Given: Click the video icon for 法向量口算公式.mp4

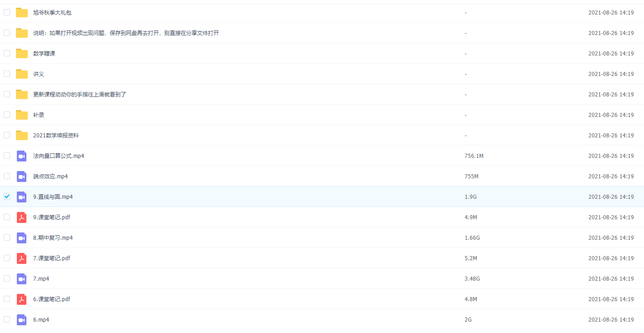Looking at the screenshot, I should pos(22,156).
